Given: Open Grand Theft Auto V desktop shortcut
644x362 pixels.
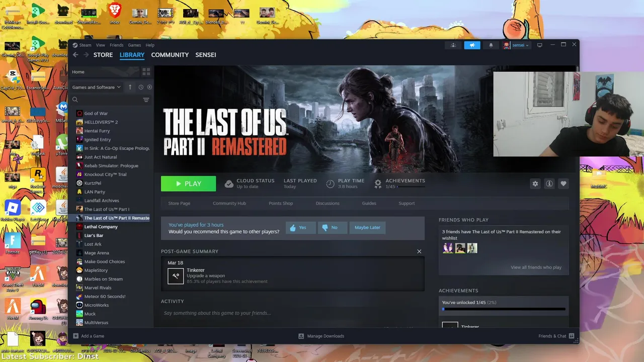Looking at the screenshot, I should 13,278.
